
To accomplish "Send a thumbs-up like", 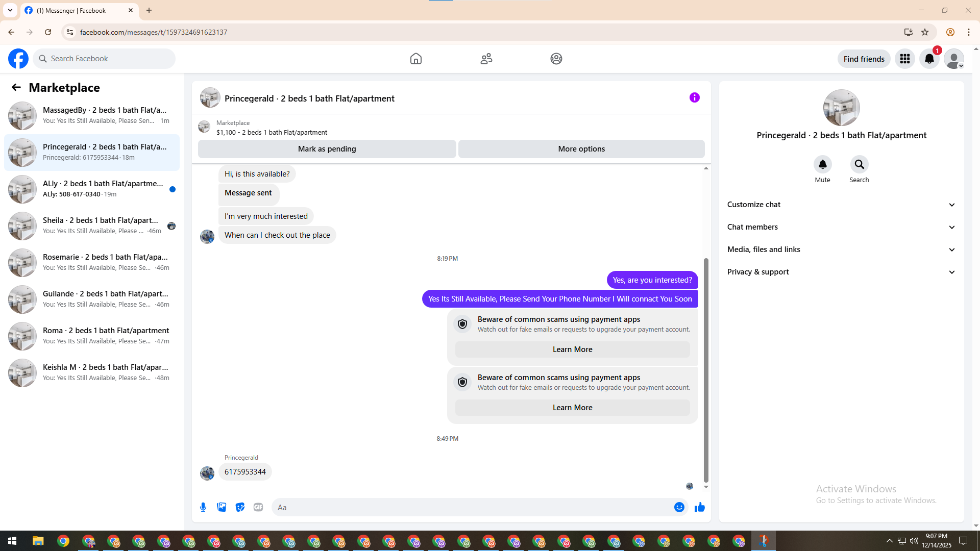I will click(699, 507).
